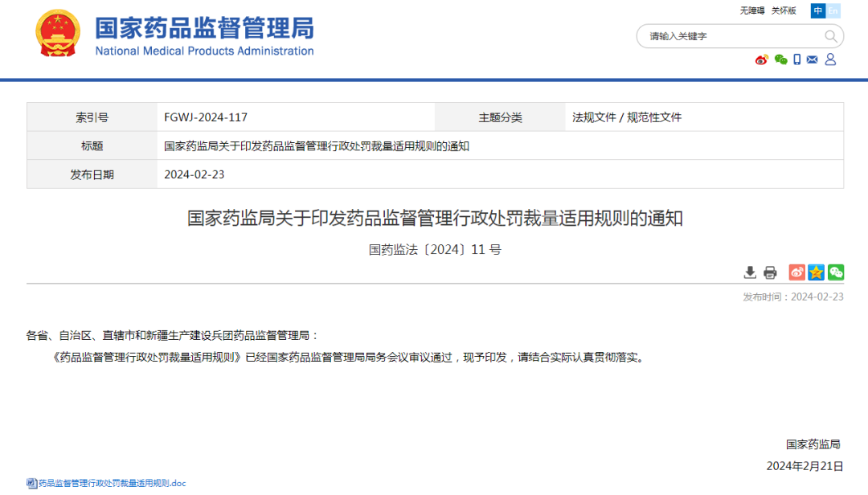The width and height of the screenshot is (868, 495).
Task: Click the search magnifier icon
Action: click(x=830, y=36)
